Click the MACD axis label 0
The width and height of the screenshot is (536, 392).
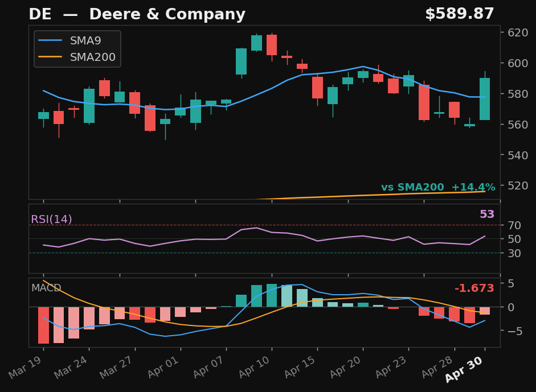point(511,307)
